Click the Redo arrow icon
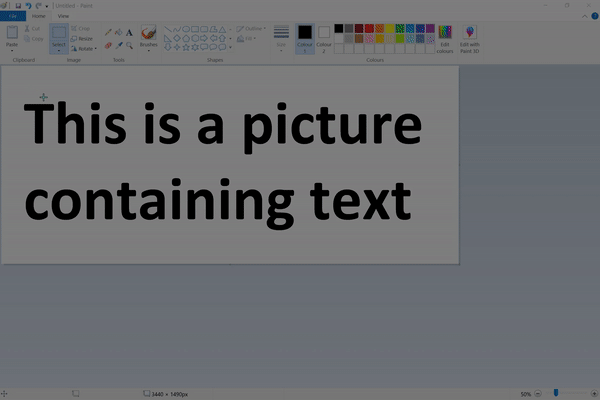Image resolution: width=600 pixels, height=400 pixels. [x=38, y=6]
